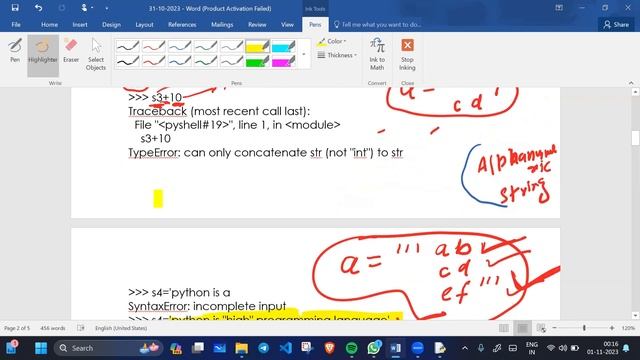Click Stop Inking button
Viewport: 640px width, 360px height.
click(x=407, y=54)
